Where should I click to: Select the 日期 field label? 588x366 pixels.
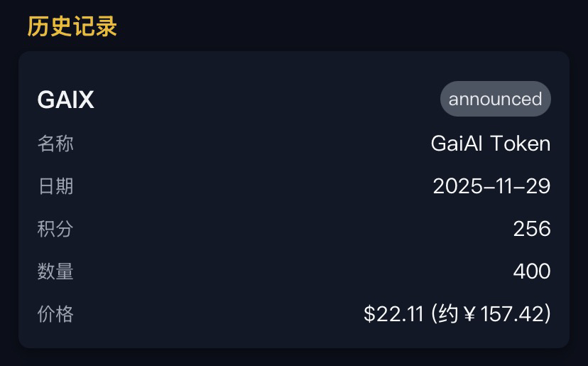[x=55, y=186]
